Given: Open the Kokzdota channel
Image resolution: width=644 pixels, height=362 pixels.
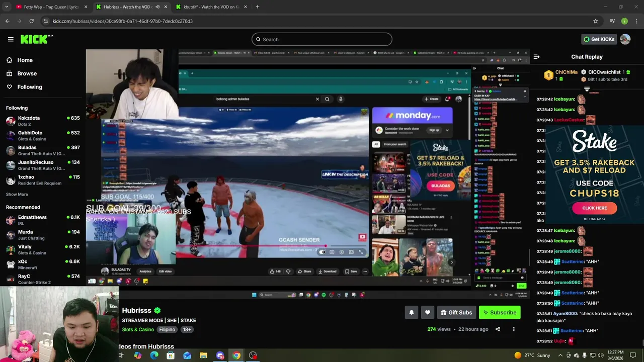Looking at the screenshot, I should click(x=43, y=121).
